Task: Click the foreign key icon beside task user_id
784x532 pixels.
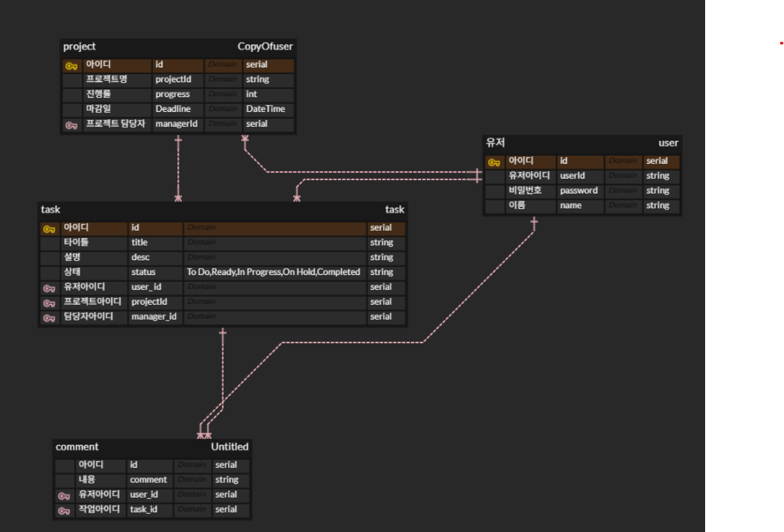Action: click(49, 289)
